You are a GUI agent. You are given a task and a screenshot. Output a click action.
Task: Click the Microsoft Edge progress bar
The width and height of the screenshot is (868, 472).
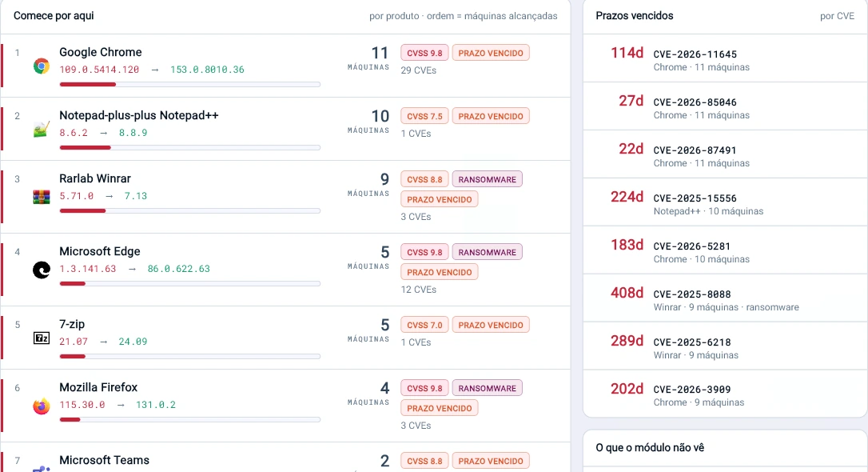click(190, 284)
